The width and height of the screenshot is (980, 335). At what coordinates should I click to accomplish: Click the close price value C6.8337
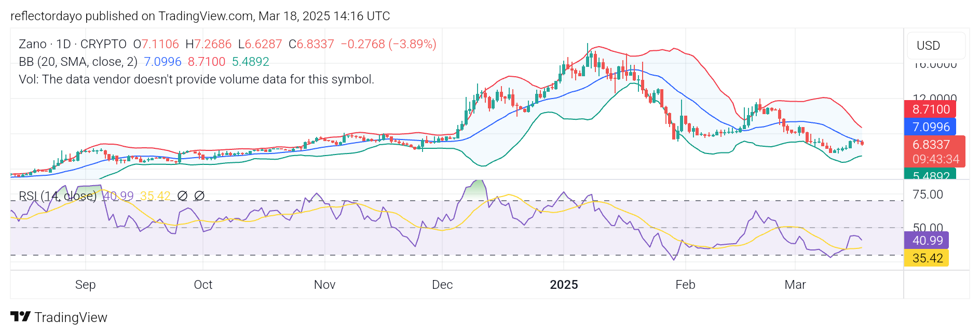(x=311, y=44)
